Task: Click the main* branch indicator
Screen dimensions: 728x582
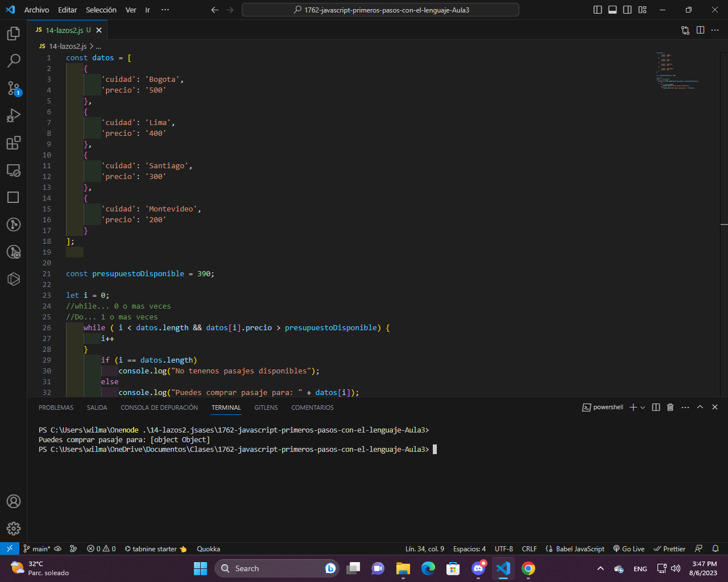Action: (x=37, y=548)
